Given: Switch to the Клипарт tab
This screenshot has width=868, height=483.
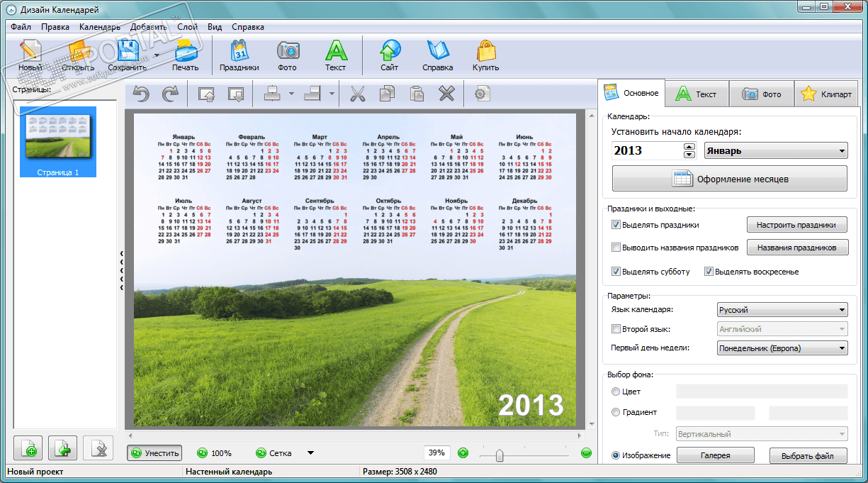Looking at the screenshot, I should [826, 94].
